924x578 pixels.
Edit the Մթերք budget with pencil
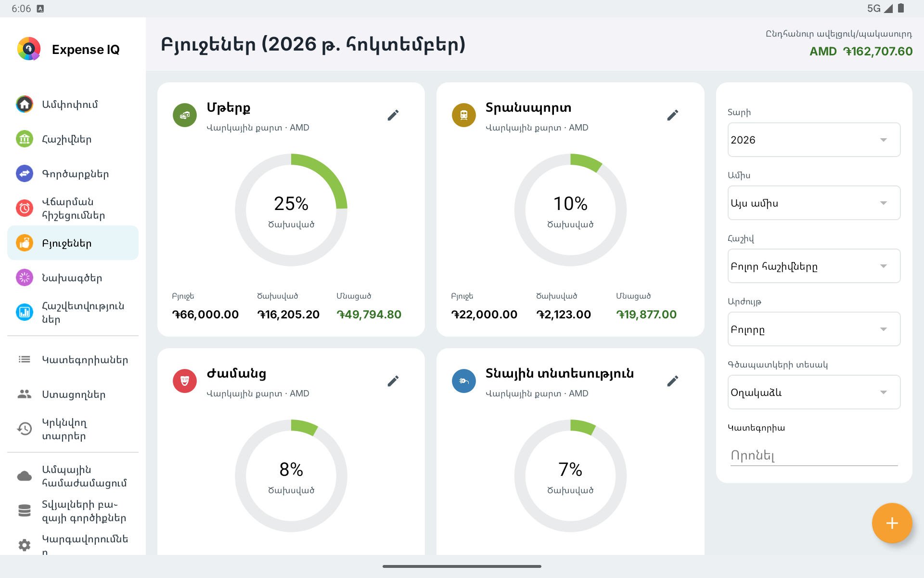(393, 115)
